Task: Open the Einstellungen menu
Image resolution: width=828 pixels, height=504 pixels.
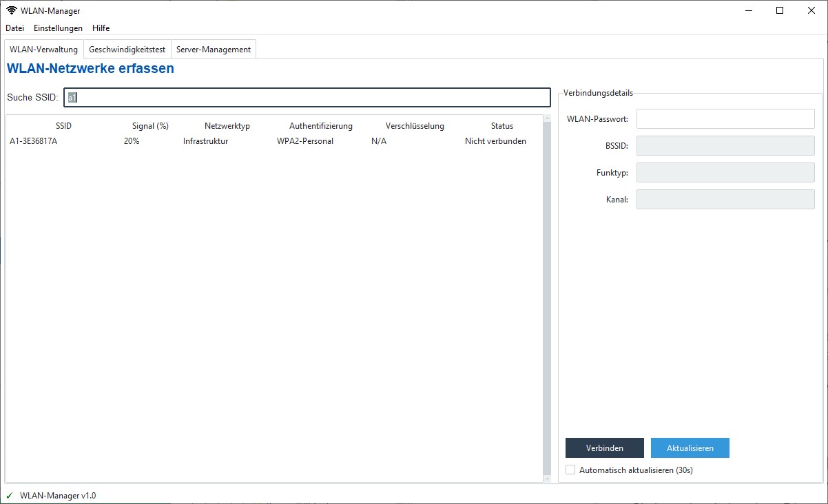Action: 58,28
